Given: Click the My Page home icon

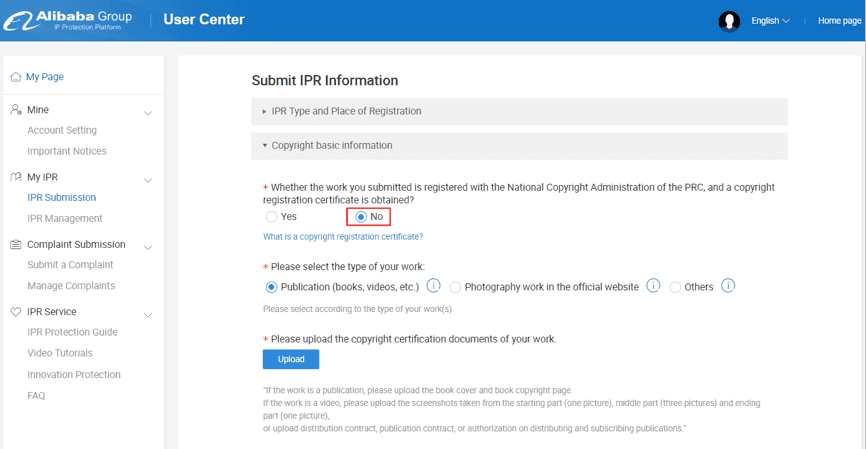Looking at the screenshot, I should click(15, 77).
